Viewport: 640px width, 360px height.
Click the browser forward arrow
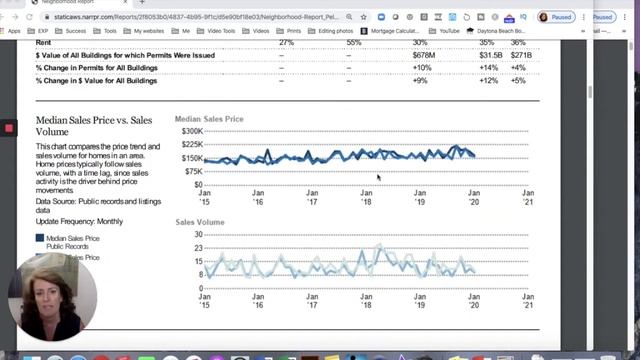15,17
